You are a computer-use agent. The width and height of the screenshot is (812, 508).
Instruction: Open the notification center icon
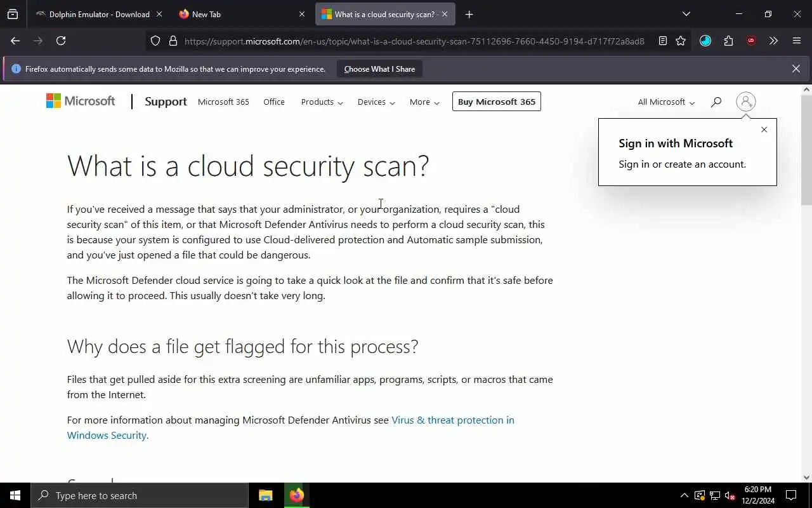(791, 495)
